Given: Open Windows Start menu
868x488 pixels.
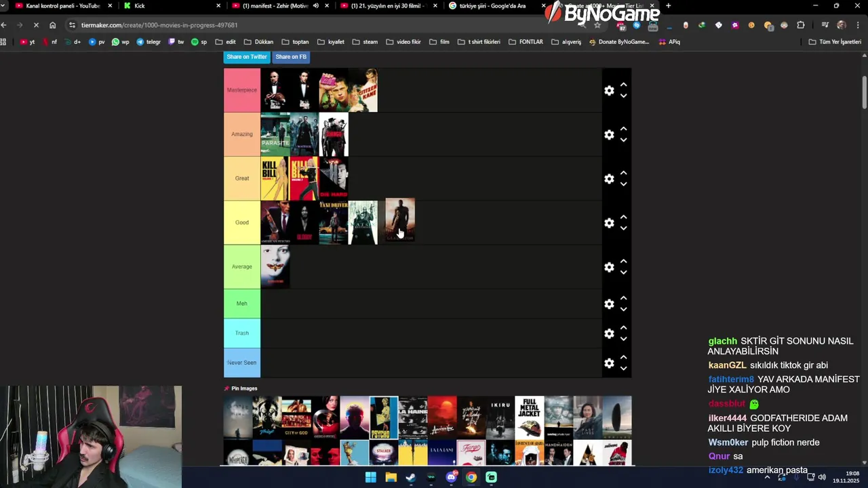Looking at the screenshot, I should pyautogui.click(x=371, y=477).
